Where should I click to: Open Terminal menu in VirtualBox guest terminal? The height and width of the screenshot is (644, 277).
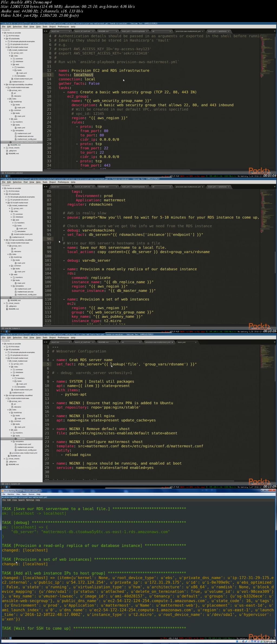30,500
